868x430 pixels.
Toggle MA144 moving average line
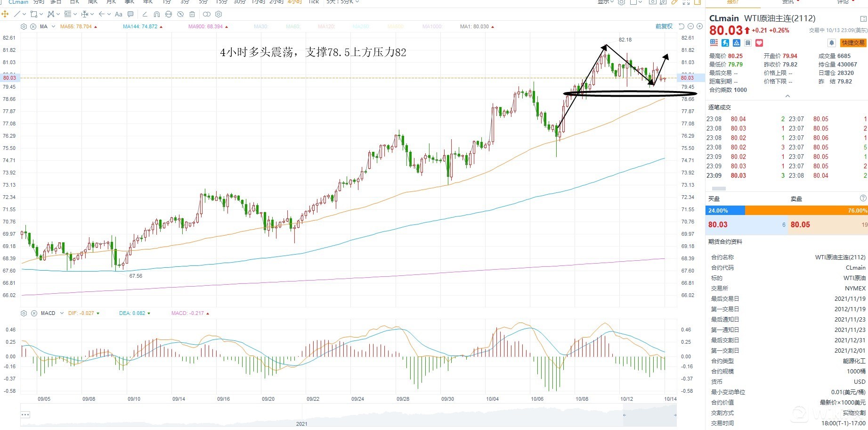[140, 26]
